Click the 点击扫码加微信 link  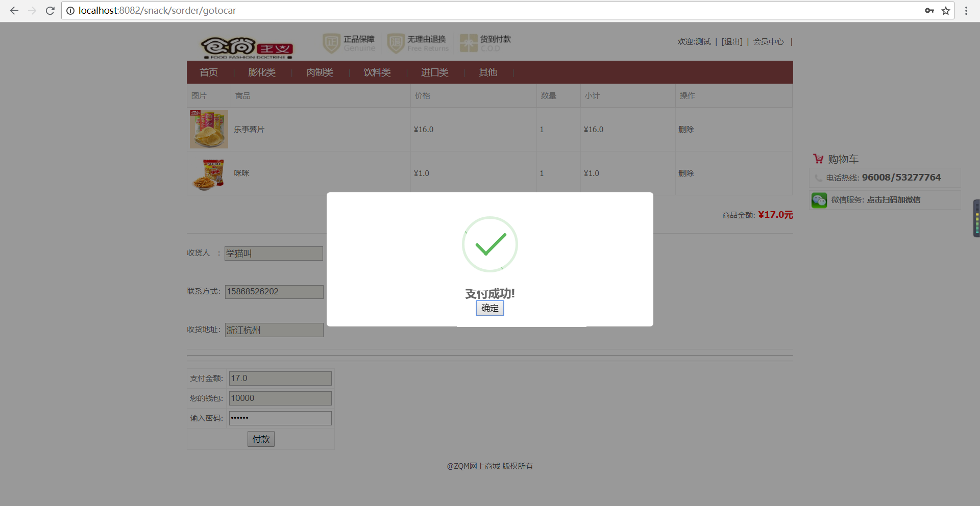[894, 200]
